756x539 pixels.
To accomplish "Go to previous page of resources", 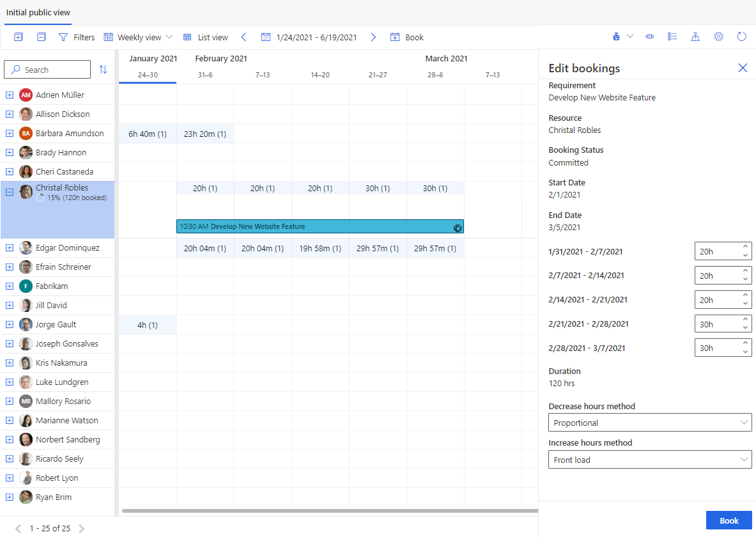I will pos(18,528).
